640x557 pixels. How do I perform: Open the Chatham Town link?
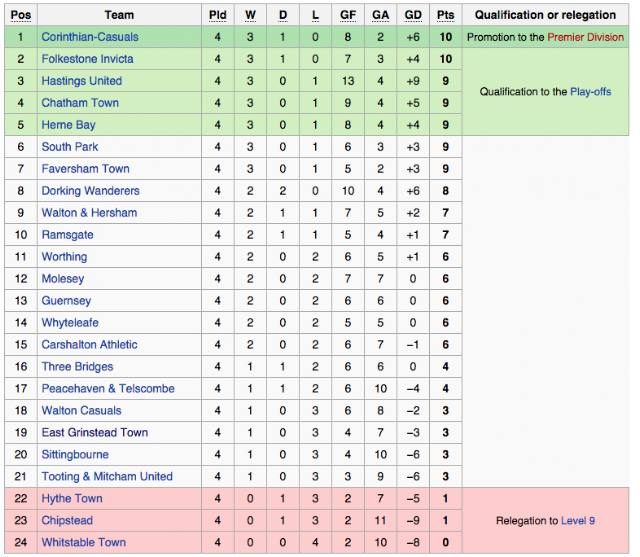[x=80, y=103]
